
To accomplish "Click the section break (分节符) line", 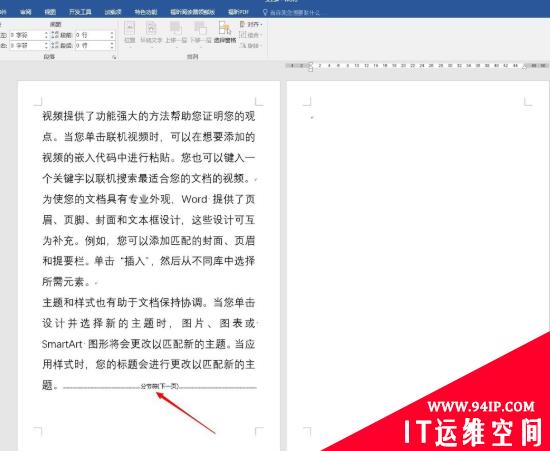I will 160,386.
